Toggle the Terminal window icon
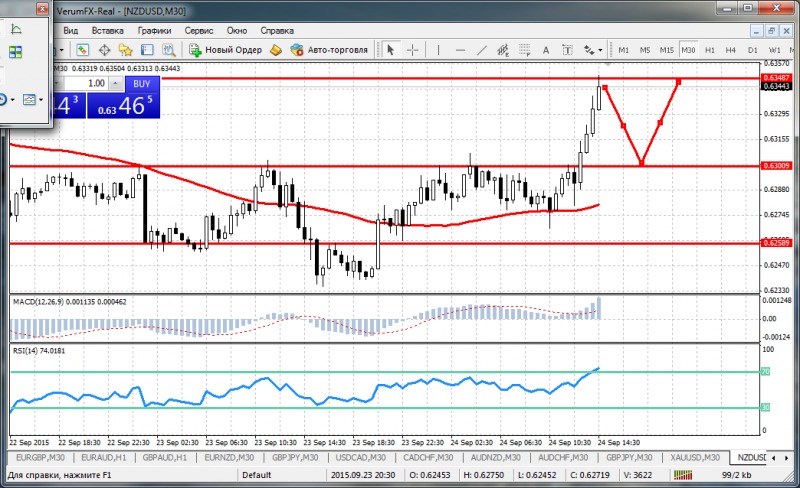Viewport: 800px width, 488px height. [147, 50]
